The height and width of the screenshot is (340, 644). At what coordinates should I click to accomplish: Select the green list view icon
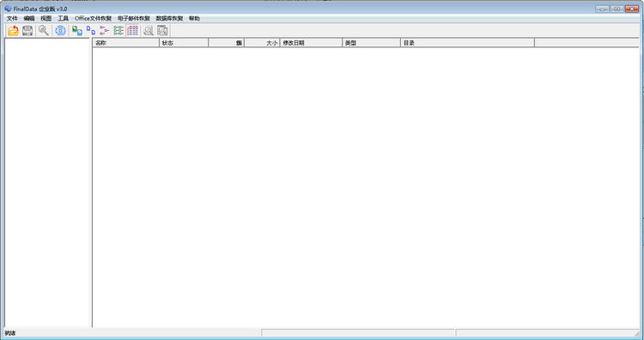click(118, 30)
